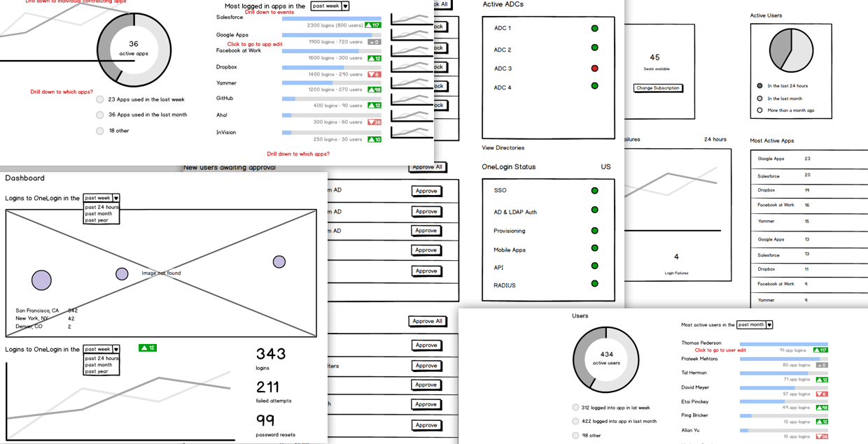Click the large San Francisco map bubble
This screenshot has width=868, height=444.
(x=41, y=280)
